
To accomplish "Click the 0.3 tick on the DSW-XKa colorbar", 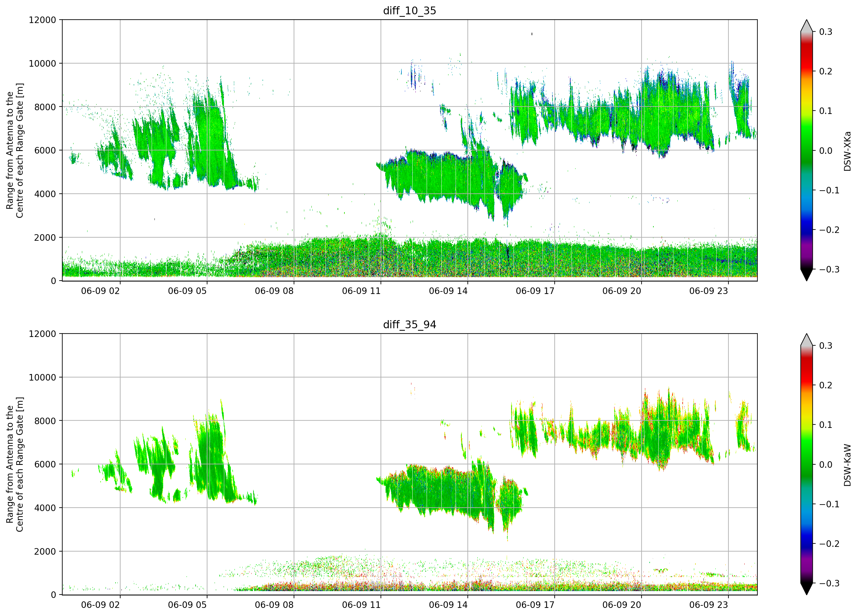I will point(826,32).
